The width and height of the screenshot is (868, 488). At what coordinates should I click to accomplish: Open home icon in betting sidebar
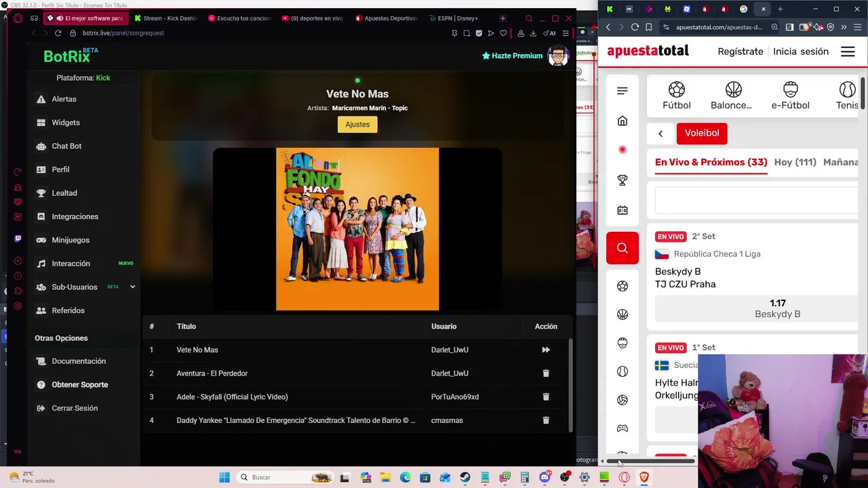coord(623,121)
